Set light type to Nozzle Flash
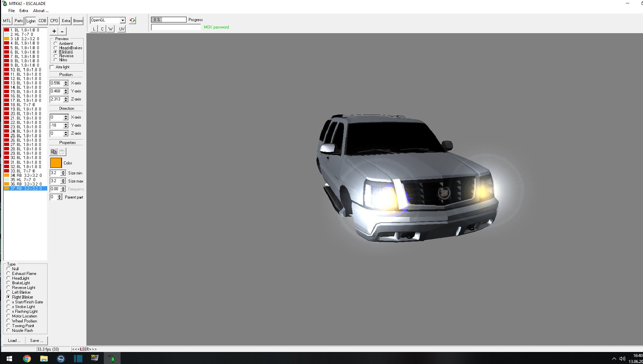 (8, 330)
